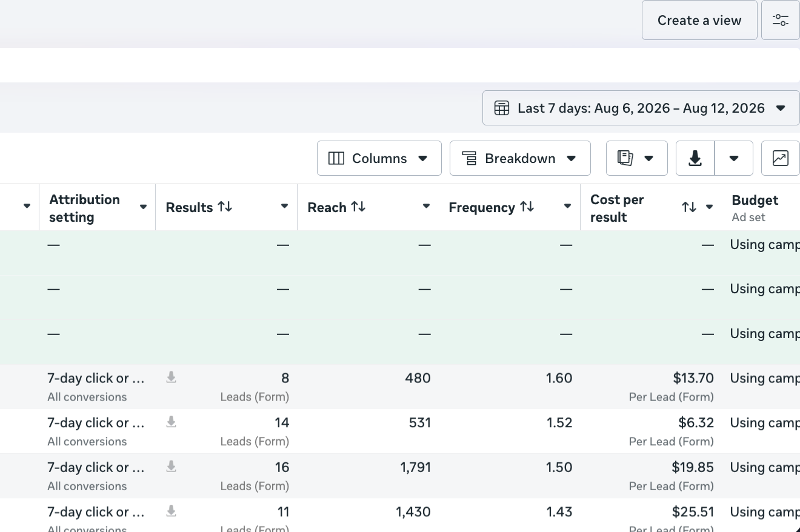Click the icon inside the Breakdown button
Viewport: 800px width, 532px height.
click(x=469, y=158)
